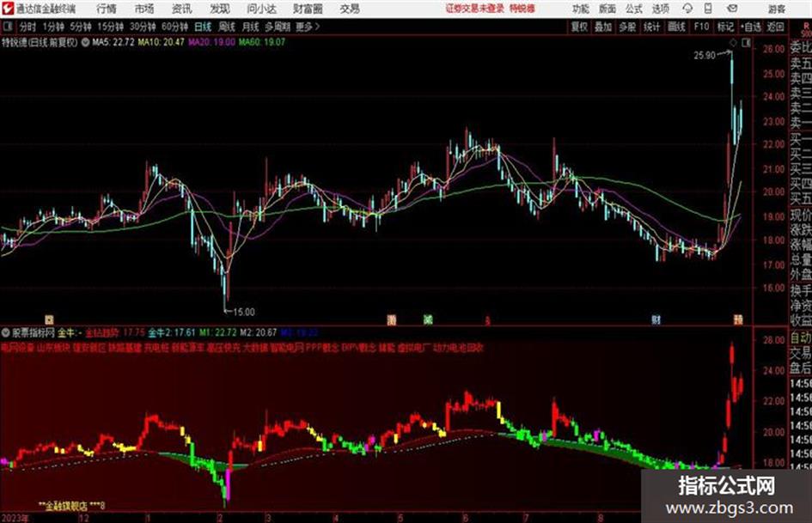
Task: Click the small red marker near the June axis
Action: (487, 321)
